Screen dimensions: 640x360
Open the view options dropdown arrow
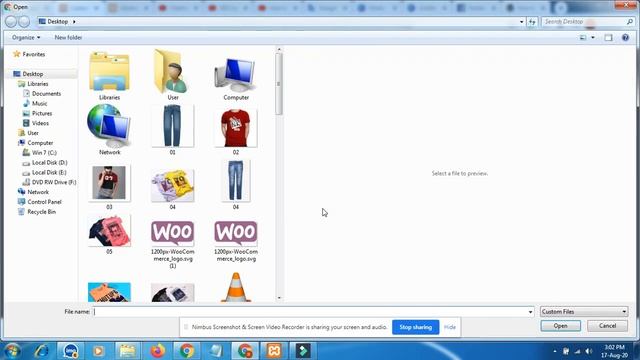point(593,38)
